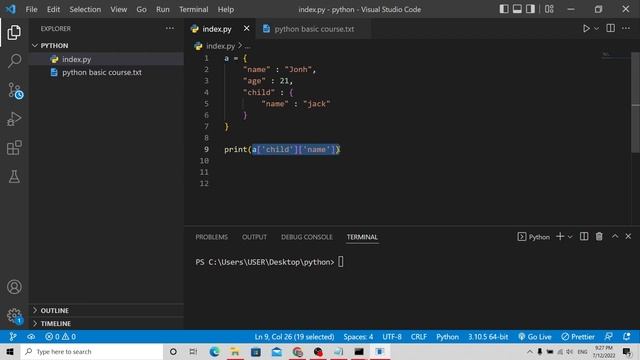Start Go Live server

pos(535,337)
